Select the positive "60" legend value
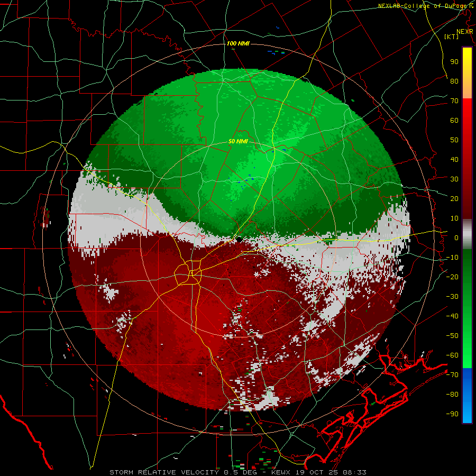 (454, 121)
